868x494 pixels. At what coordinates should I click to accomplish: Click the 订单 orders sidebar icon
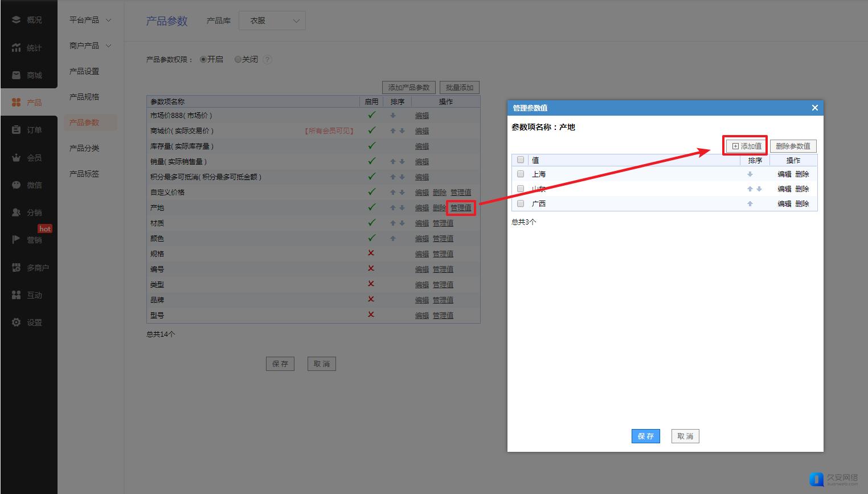(x=16, y=130)
